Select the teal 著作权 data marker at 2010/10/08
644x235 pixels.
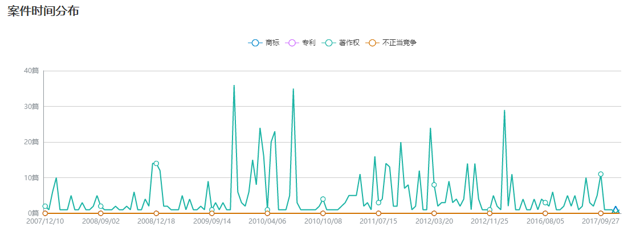pos(323,199)
